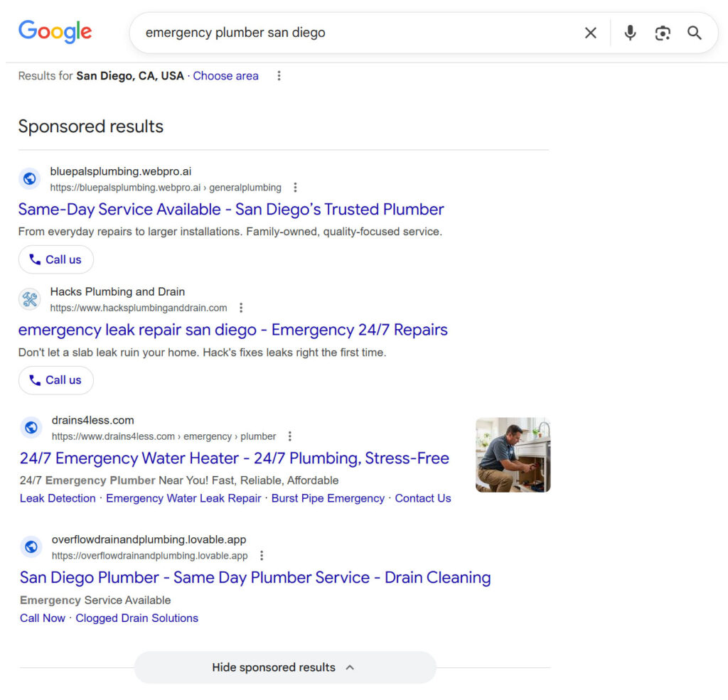This screenshot has height=700, width=728.
Task: Open ad options for Hacks Plumbing result
Action: coord(241,308)
